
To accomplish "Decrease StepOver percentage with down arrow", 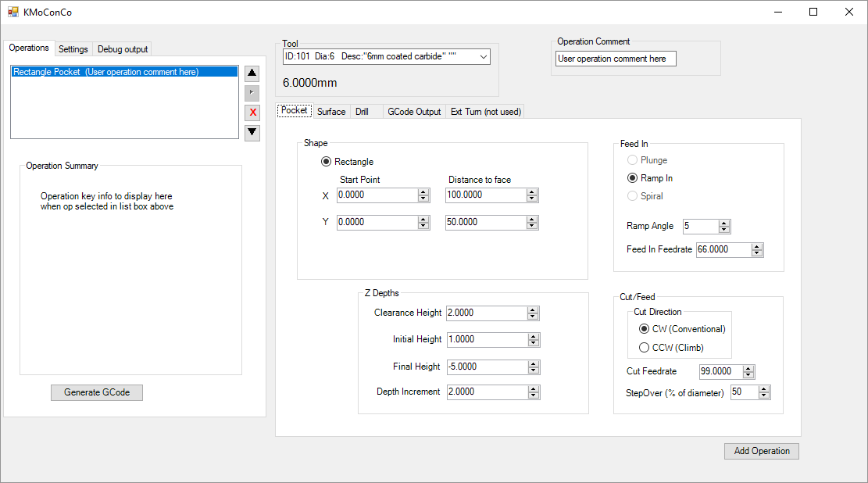I will click(x=764, y=395).
